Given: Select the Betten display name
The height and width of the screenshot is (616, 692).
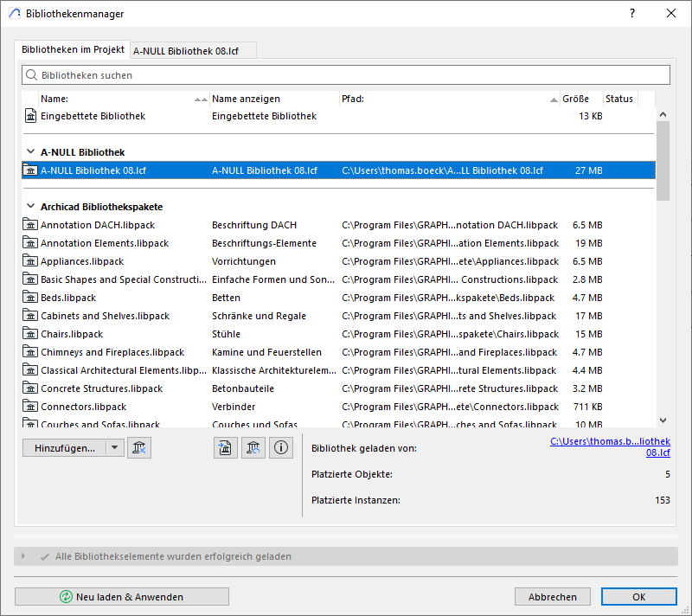Looking at the screenshot, I should (226, 298).
